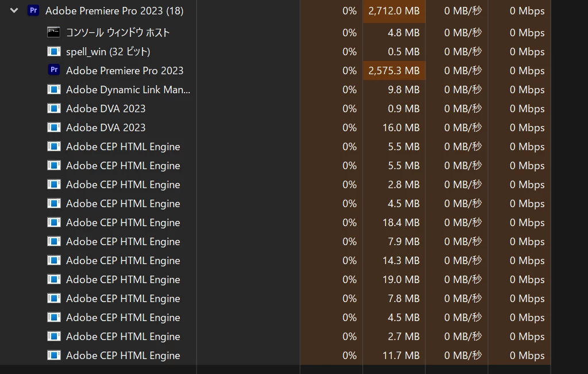The width and height of the screenshot is (588, 374).
Task: Click the CEP HTML Engine icon in the 7.8 MB row
Action: [53, 298]
